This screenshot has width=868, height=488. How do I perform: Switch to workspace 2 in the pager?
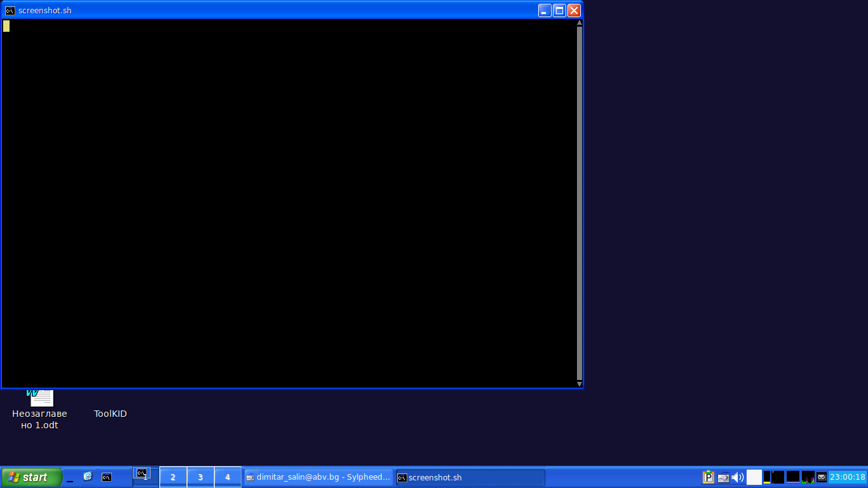click(173, 477)
